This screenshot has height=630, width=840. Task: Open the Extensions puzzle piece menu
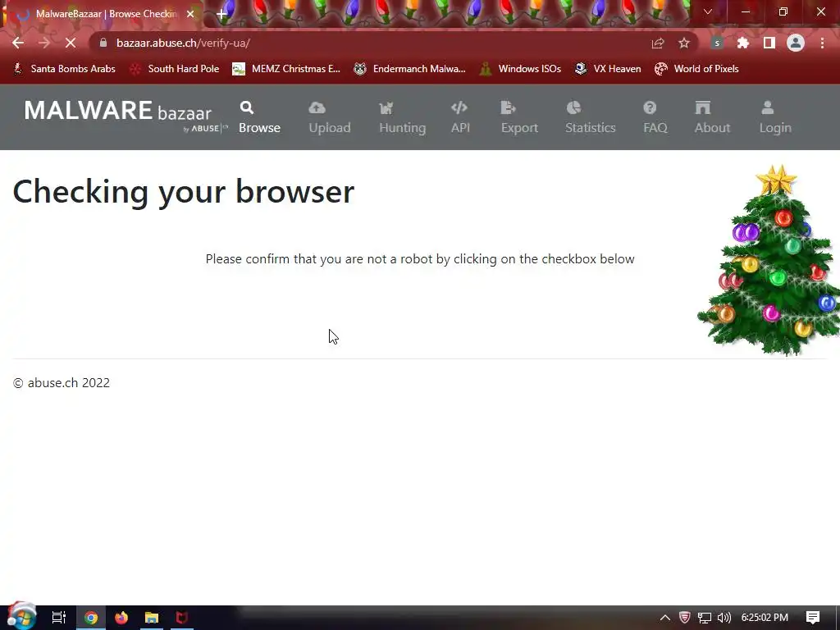point(743,43)
